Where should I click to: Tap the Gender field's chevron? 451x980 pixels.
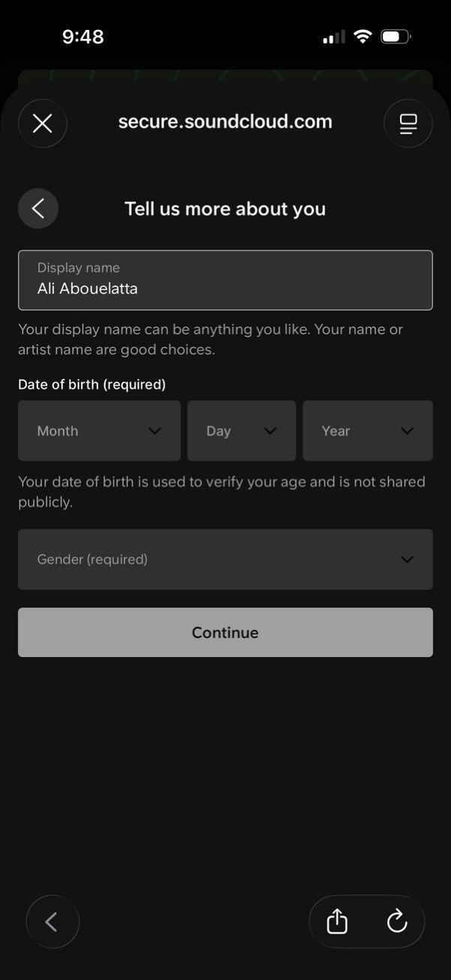(407, 559)
